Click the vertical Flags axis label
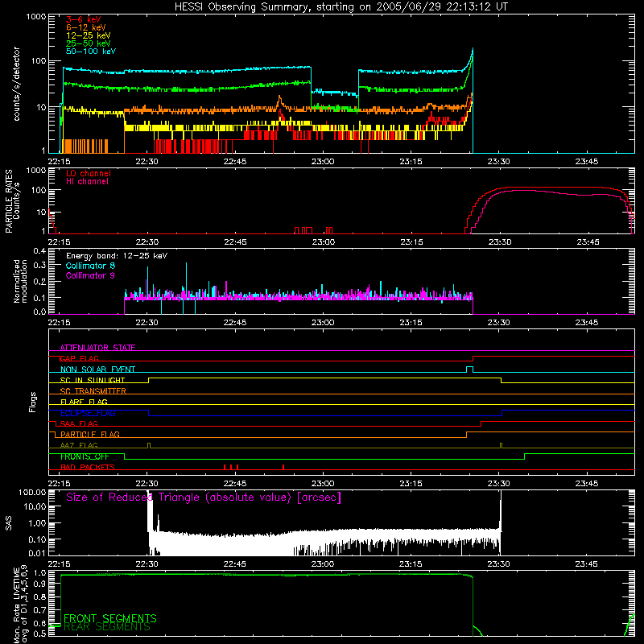 click(32, 402)
